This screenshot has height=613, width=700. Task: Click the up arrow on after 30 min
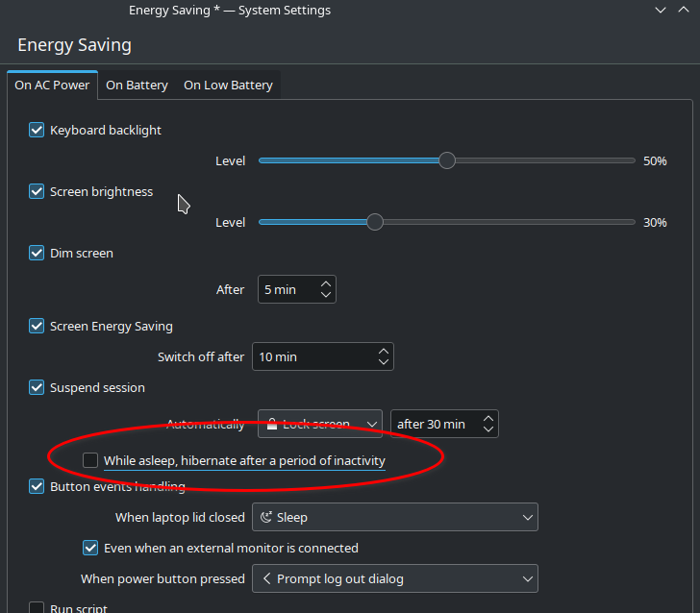(x=488, y=418)
